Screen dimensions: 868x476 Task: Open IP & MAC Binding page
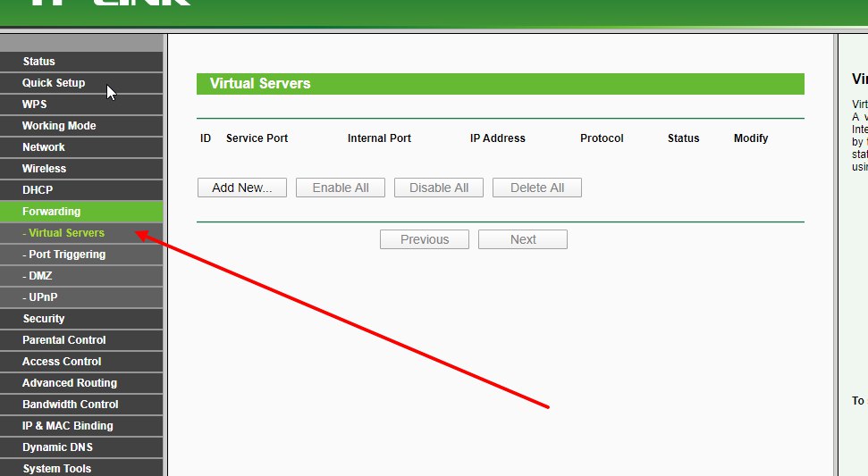81,426
